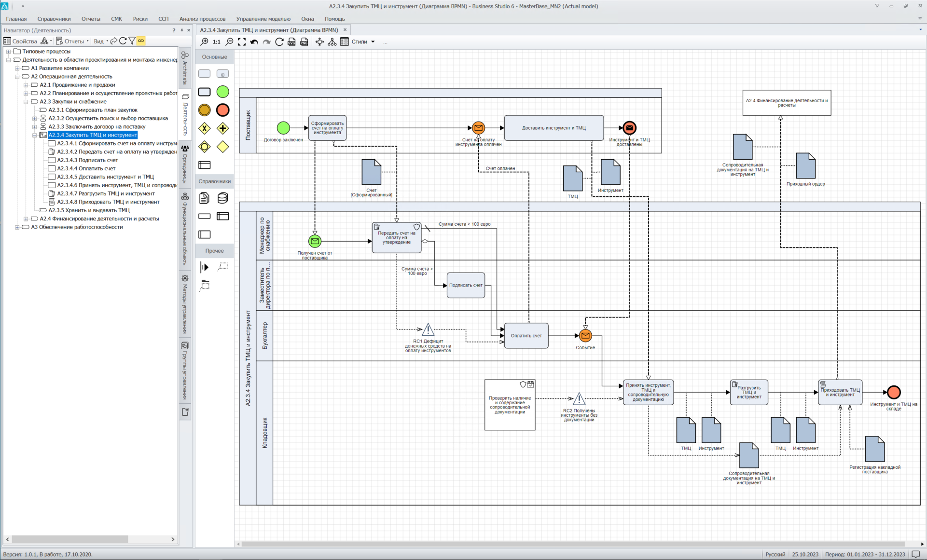Export the diagram as SVG
Image resolution: width=927 pixels, height=560 pixels.
291,42
